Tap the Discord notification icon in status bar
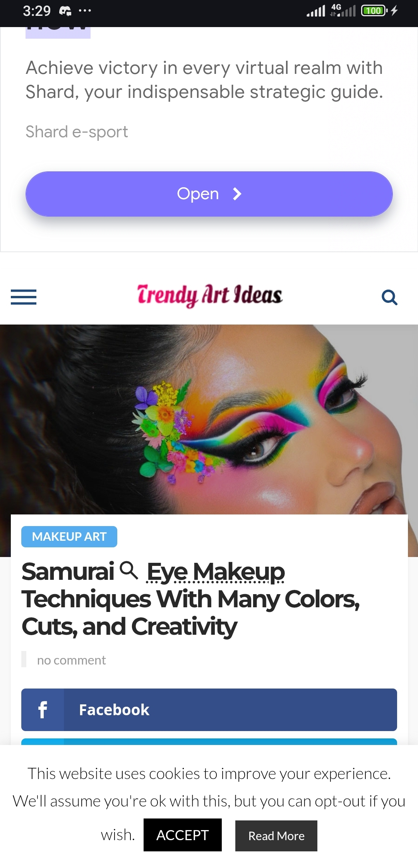The image size is (418, 868). click(65, 11)
